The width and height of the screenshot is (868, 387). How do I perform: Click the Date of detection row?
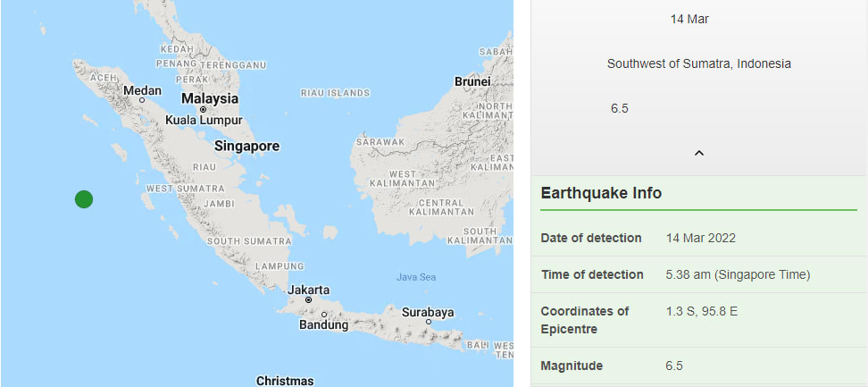pos(699,238)
